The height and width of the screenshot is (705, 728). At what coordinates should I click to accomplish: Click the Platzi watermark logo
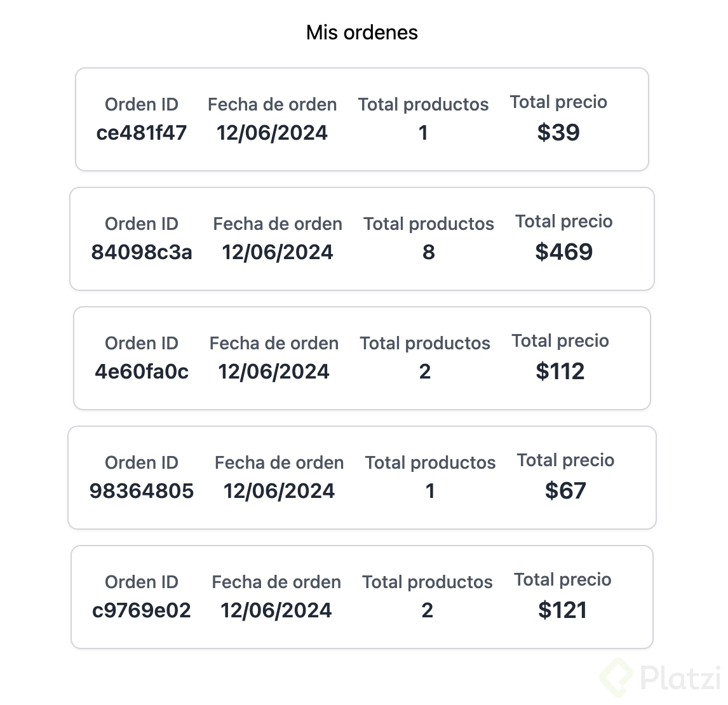point(661,678)
